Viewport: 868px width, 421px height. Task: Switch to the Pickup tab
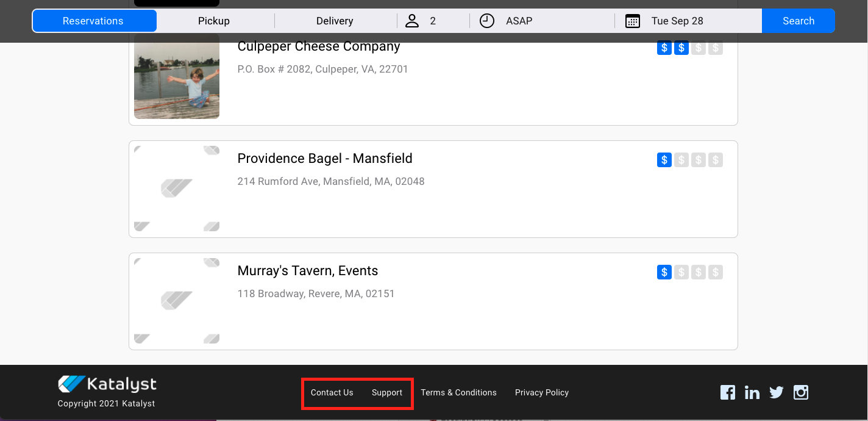[x=214, y=21]
